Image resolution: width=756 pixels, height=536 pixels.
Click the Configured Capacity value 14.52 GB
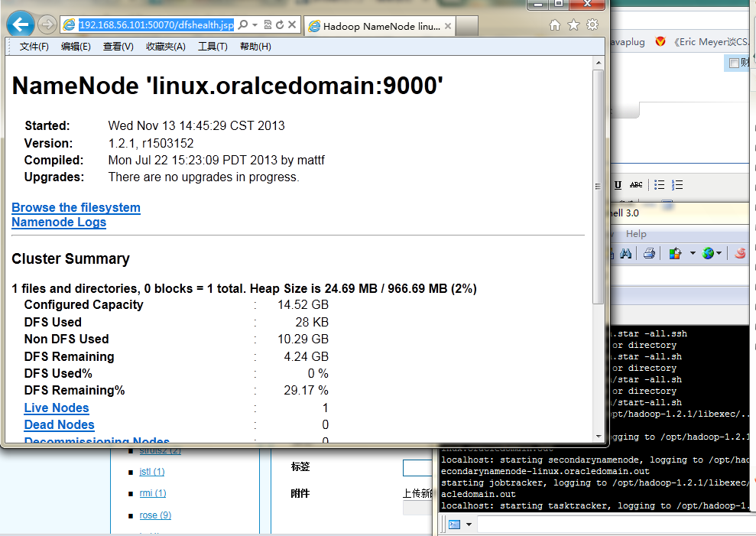303,305
